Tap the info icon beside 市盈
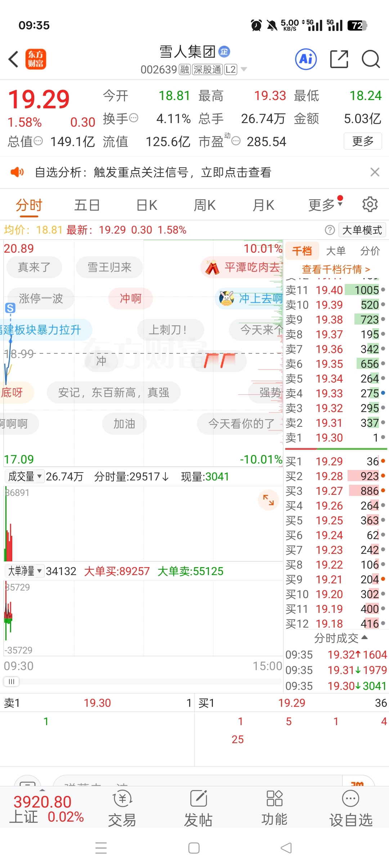 click(236, 141)
